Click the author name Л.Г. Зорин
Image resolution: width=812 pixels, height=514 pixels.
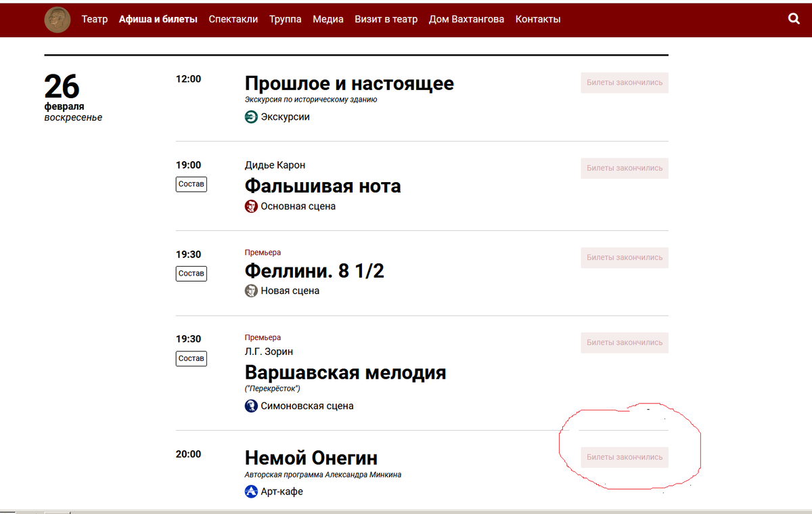269,351
